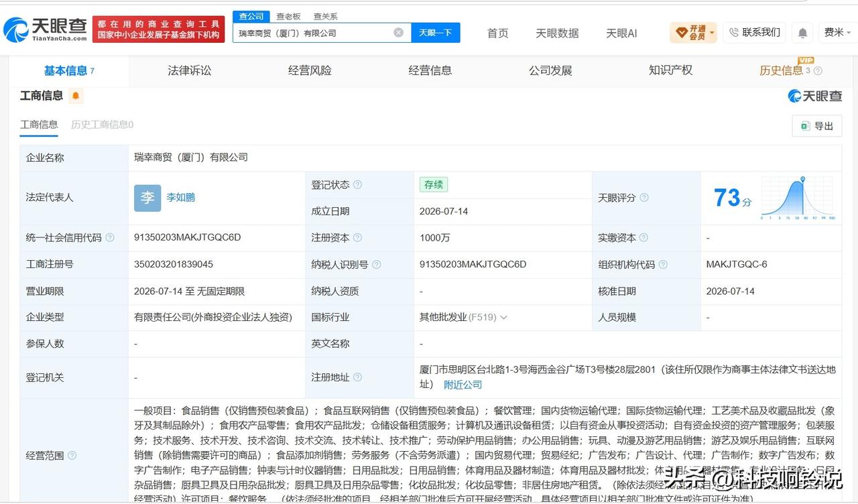Open the 法律诉讼 tab

[x=189, y=70]
